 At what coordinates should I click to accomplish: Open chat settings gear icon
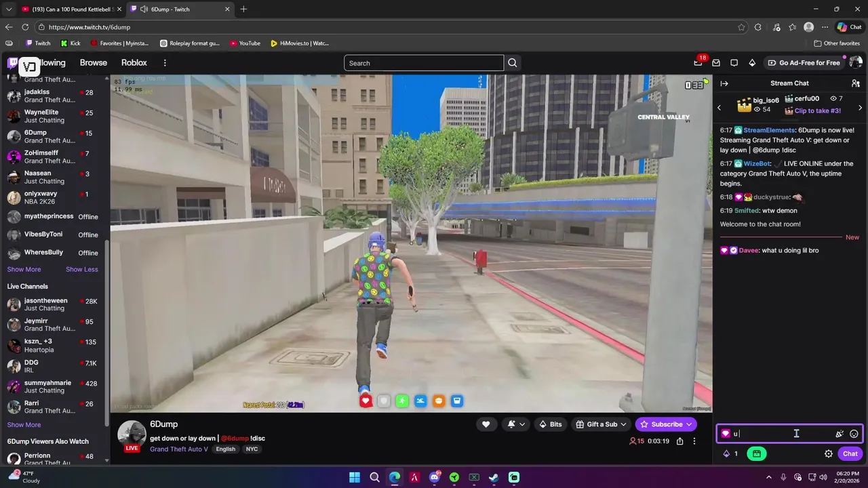point(829,453)
